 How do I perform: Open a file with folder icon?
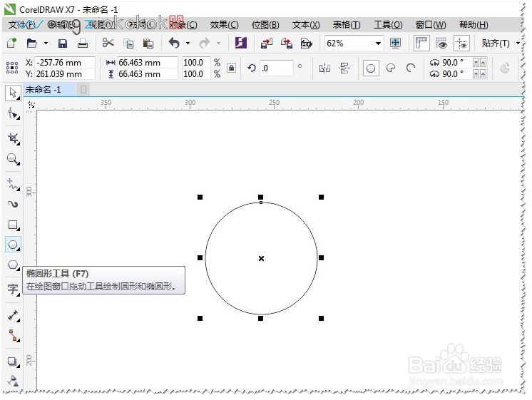point(31,43)
